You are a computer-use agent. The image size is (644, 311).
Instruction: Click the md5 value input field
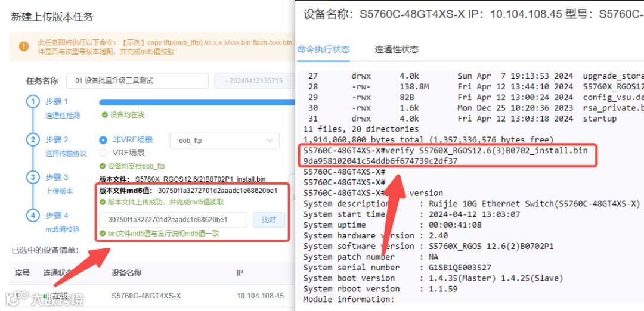pyautogui.click(x=173, y=220)
